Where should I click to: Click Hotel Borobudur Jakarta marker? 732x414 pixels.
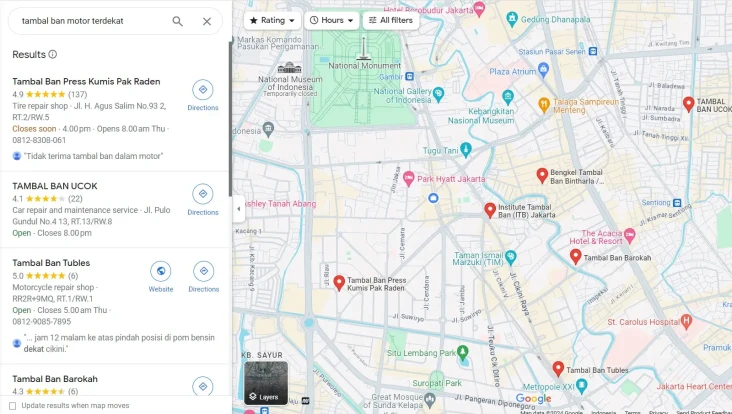tap(479, 8)
